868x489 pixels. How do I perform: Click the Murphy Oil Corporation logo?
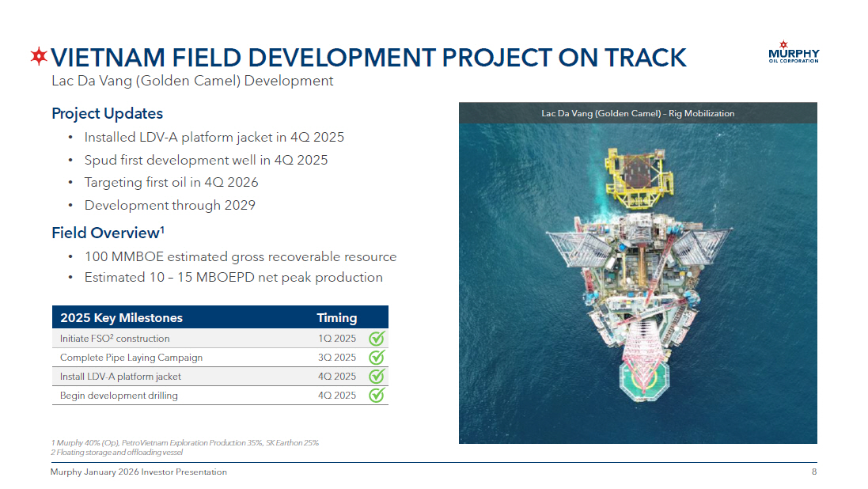point(794,52)
